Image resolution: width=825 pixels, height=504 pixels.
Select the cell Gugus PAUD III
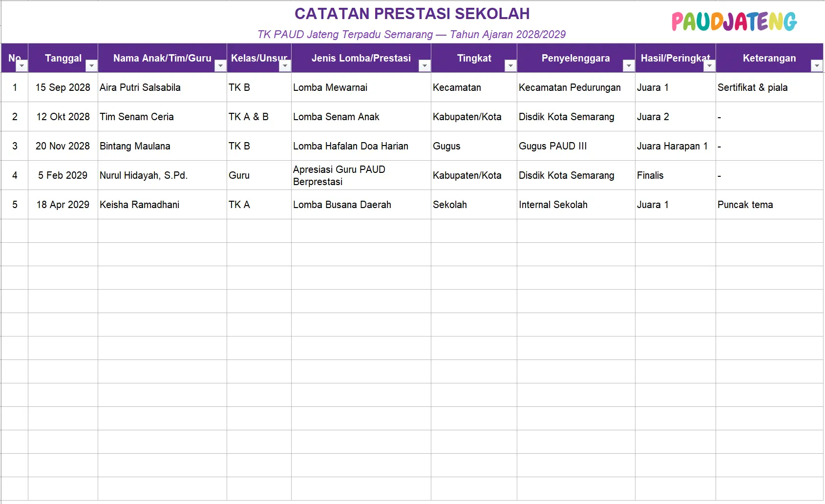click(576, 146)
